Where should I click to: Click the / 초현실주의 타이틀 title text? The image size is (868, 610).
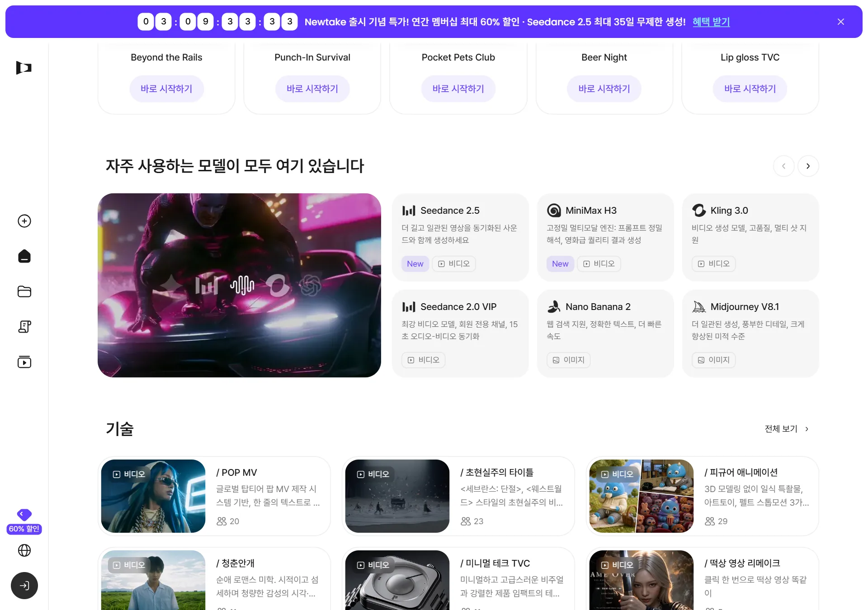(x=497, y=473)
